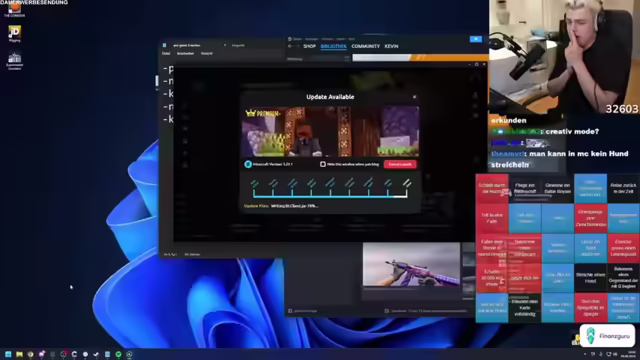This screenshot has width=640, height=360.
Task: Open the COMMUNITY tab in Steam
Action: (x=365, y=47)
